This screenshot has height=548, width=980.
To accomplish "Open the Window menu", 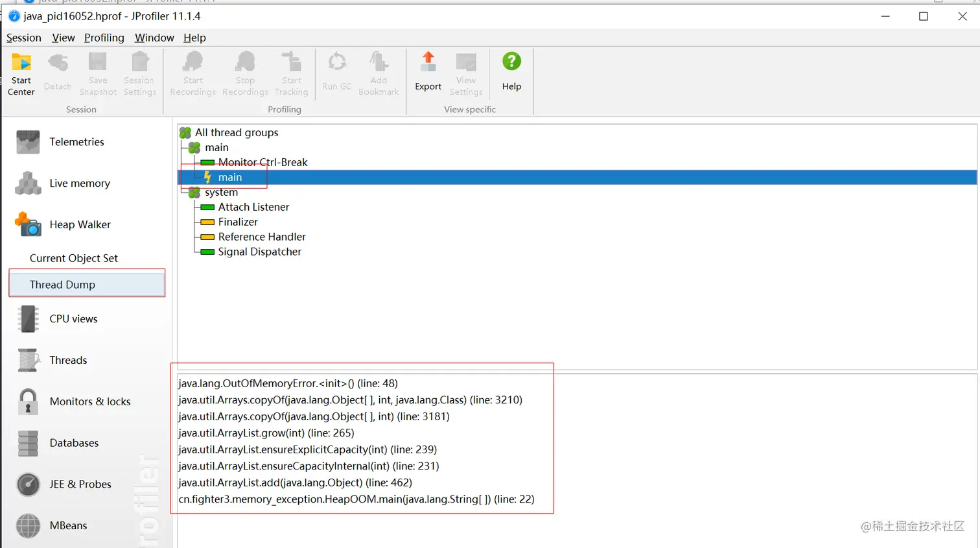I will [154, 38].
